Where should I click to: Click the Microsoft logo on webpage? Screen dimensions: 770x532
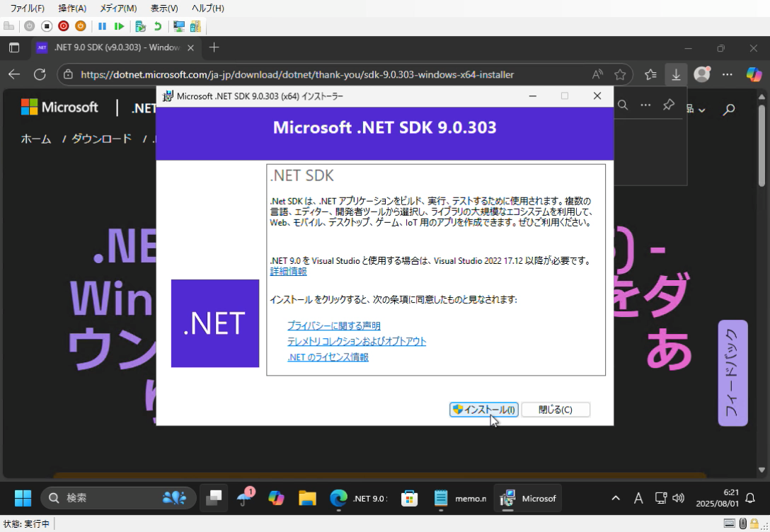59,107
